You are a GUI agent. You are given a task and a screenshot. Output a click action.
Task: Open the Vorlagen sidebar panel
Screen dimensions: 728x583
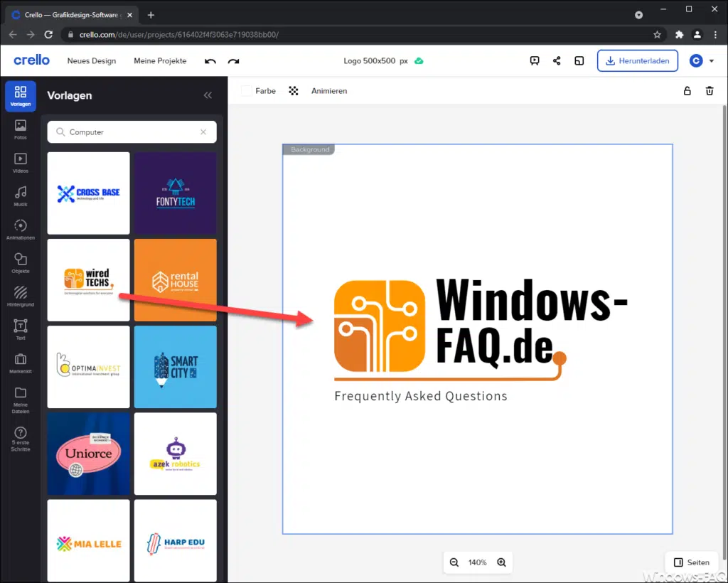21,96
